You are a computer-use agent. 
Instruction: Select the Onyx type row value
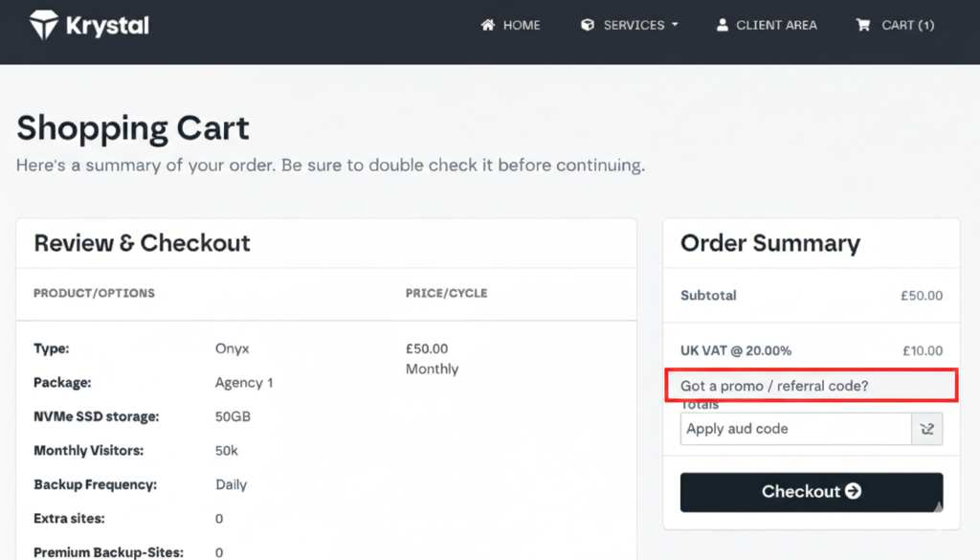click(x=231, y=348)
